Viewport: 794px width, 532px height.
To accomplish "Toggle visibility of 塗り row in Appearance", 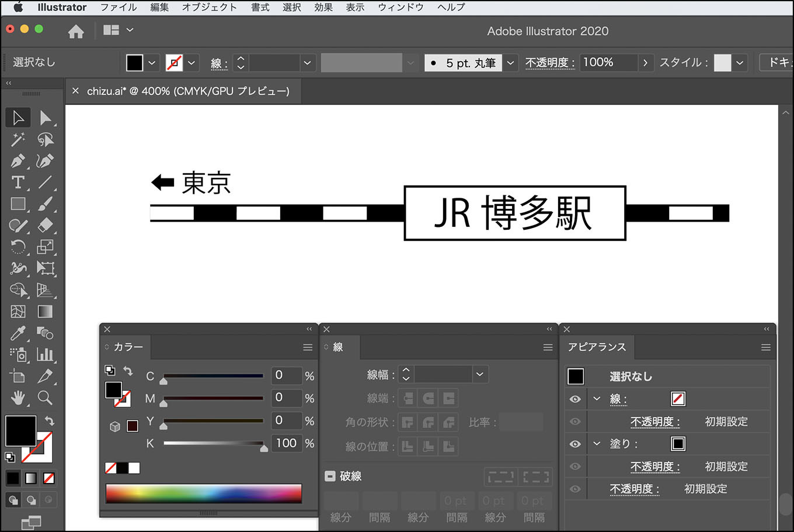I will click(x=575, y=444).
